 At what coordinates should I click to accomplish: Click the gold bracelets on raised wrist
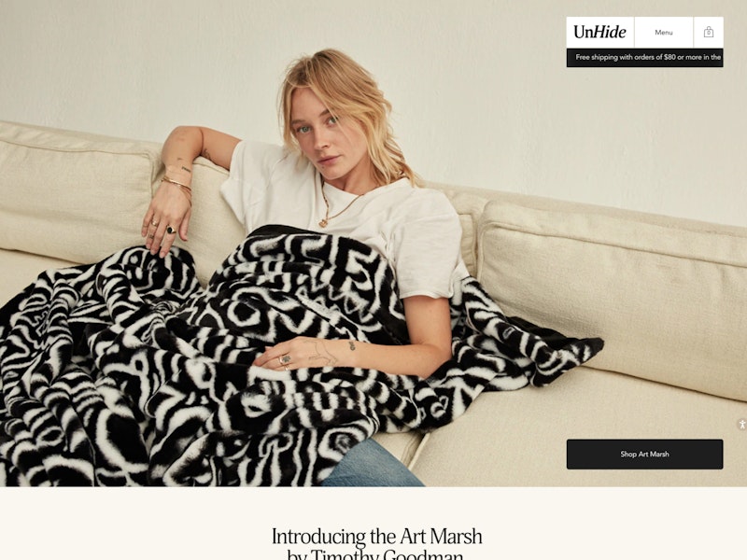177,183
